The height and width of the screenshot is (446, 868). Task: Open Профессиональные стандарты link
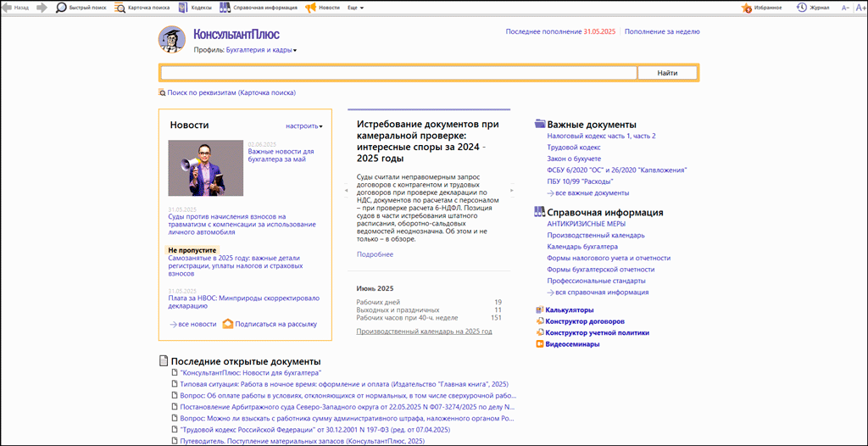coord(596,281)
